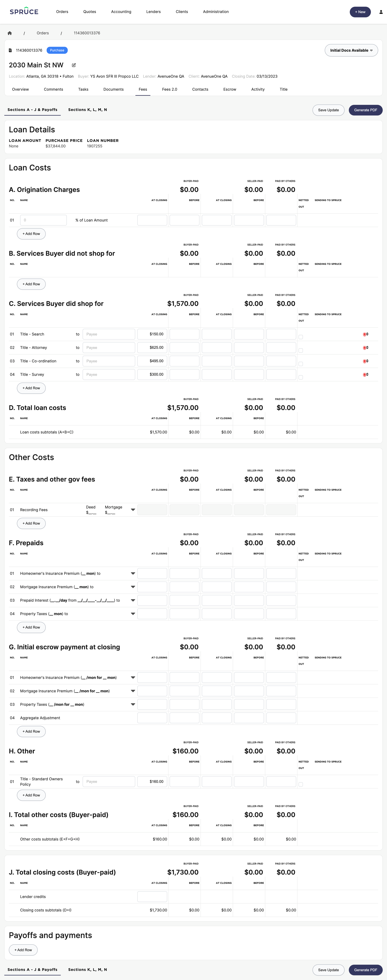Viewport: 387px width, 980px height.
Task: Open the Accounting menu
Action: coord(121,12)
